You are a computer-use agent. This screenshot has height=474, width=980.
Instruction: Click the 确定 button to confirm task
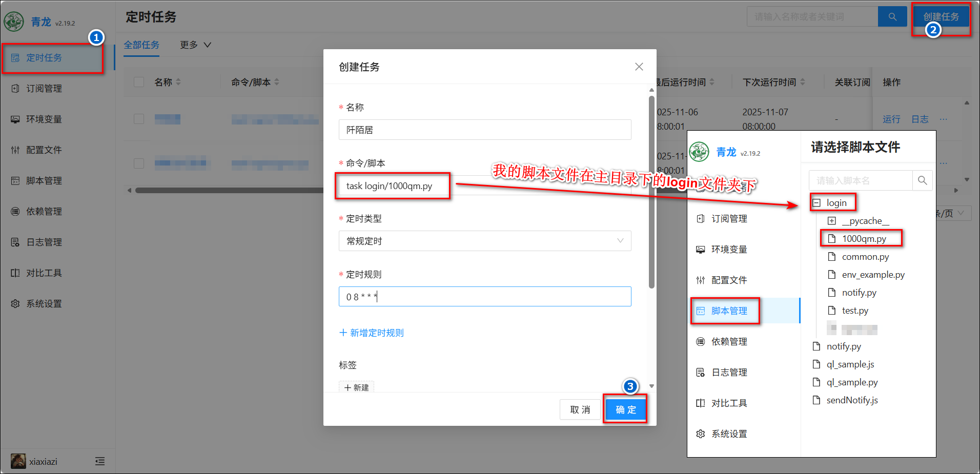coord(625,409)
